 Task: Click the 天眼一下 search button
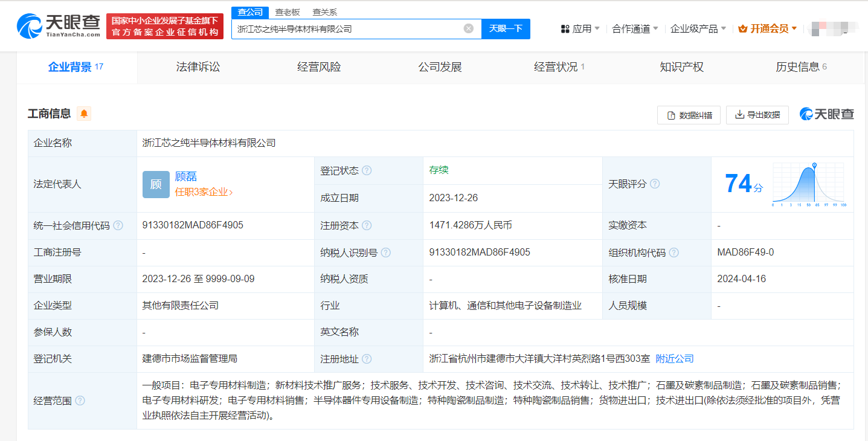pyautogui.click(x=506, y=28)
